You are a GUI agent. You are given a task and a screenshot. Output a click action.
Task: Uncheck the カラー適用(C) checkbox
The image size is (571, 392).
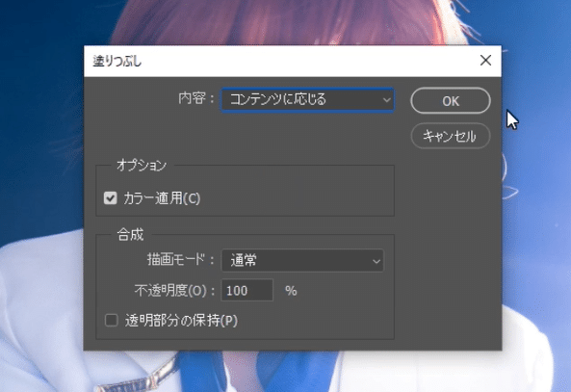pos(111,198)
